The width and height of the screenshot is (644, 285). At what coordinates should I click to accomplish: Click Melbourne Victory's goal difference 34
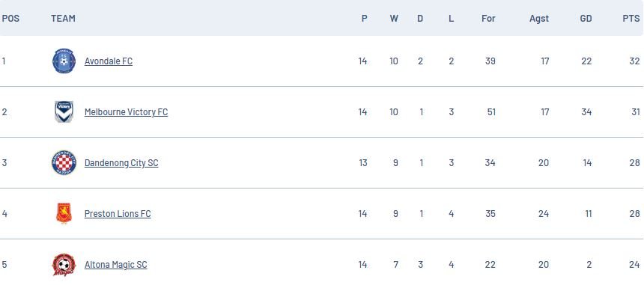586,112
